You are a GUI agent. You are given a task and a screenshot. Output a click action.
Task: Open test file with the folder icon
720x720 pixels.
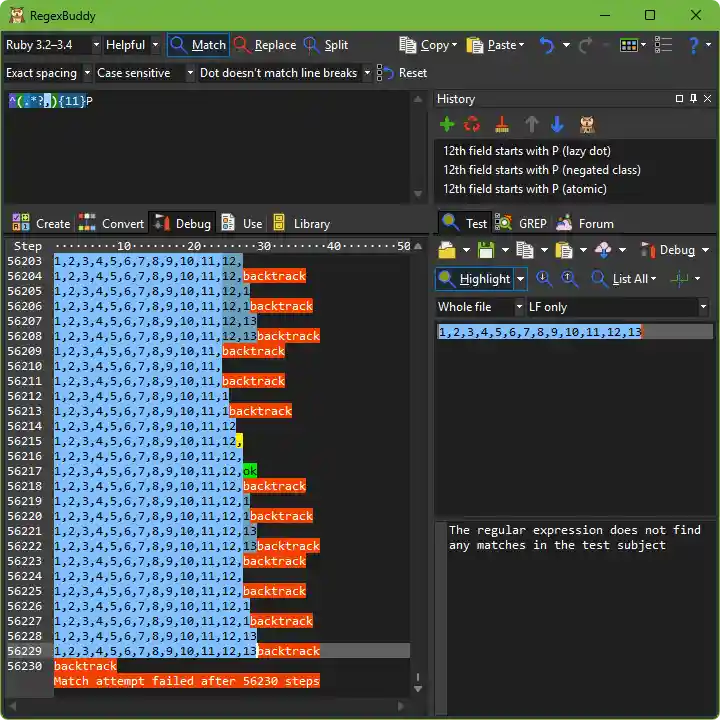(x=446, y=250)
